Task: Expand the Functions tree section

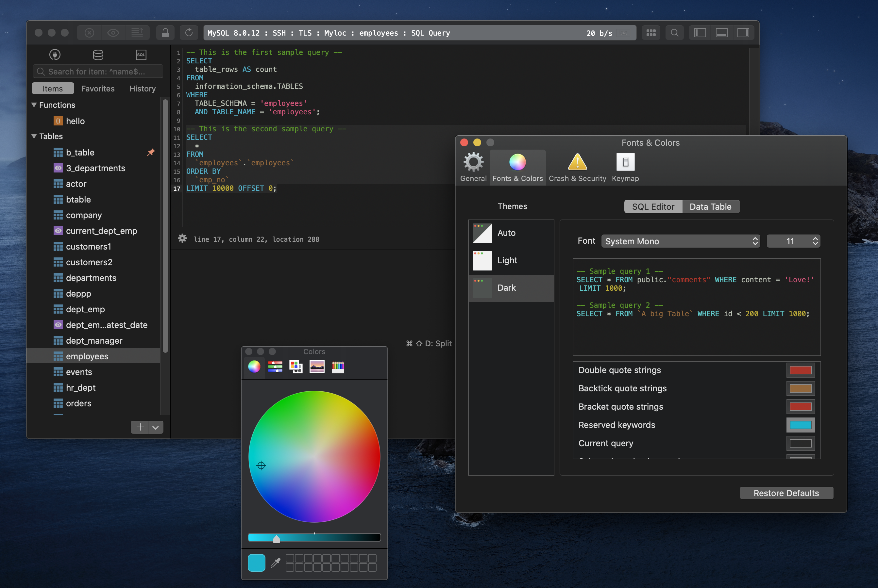Action: click(36, 104)
